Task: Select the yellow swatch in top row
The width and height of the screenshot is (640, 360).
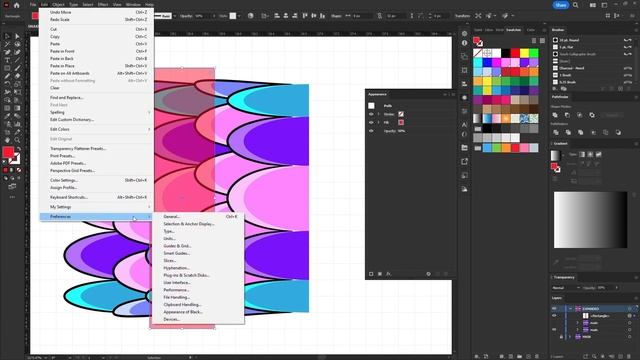Action: point(524,53)
